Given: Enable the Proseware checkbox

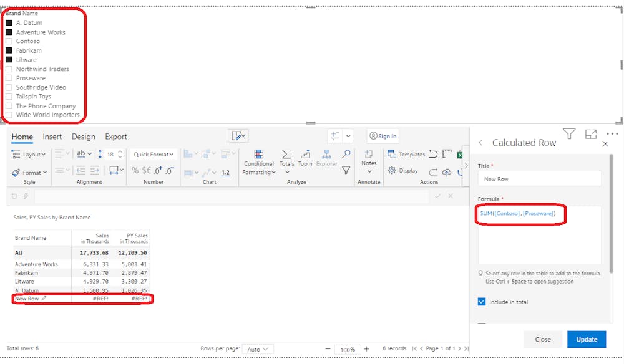Looking at the screenshot, I should [9, 78].
